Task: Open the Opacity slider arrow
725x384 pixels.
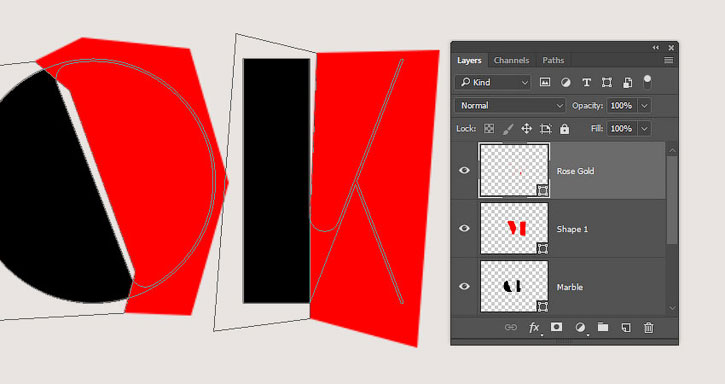Action: point(645,105)
